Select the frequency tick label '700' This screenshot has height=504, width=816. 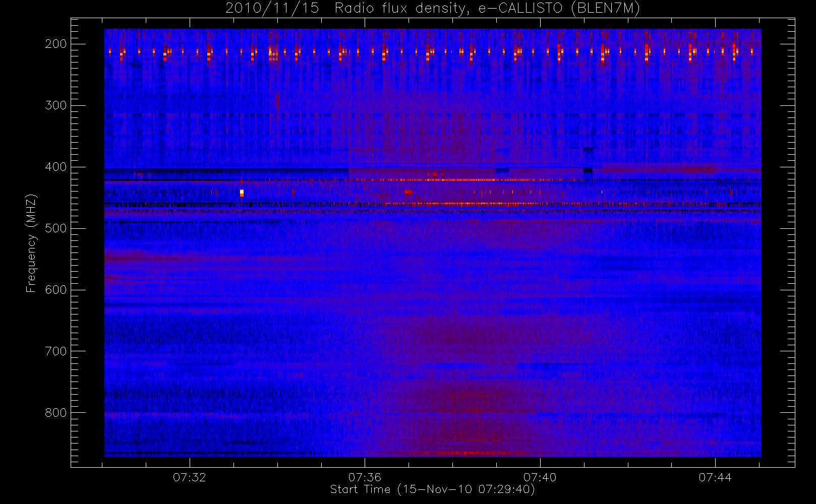point(55,351)
